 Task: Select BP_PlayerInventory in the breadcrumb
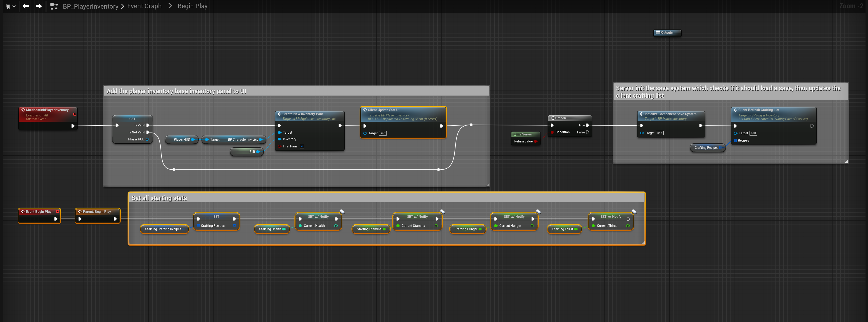90,6
